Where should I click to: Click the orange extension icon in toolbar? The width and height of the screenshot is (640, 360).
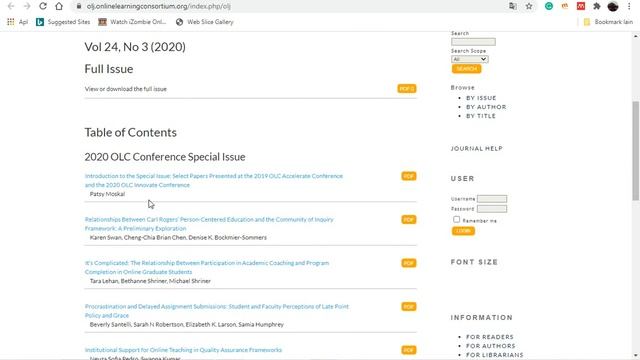point(565,6)
